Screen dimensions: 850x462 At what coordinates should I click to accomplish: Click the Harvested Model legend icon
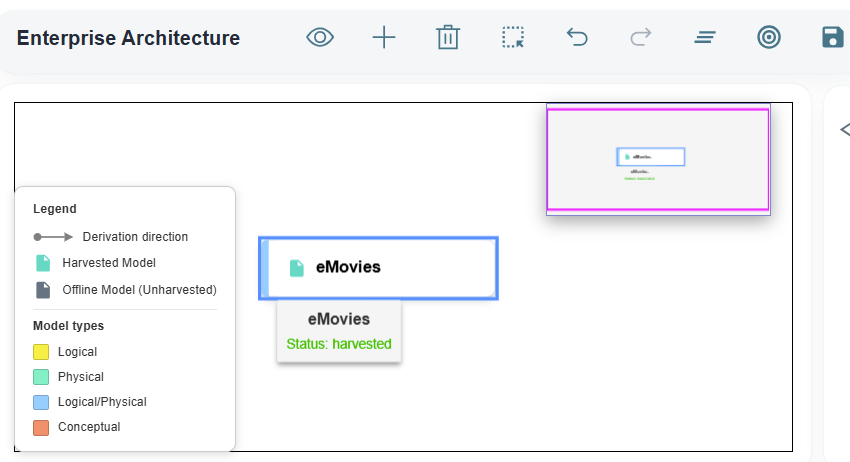(43, 263)
